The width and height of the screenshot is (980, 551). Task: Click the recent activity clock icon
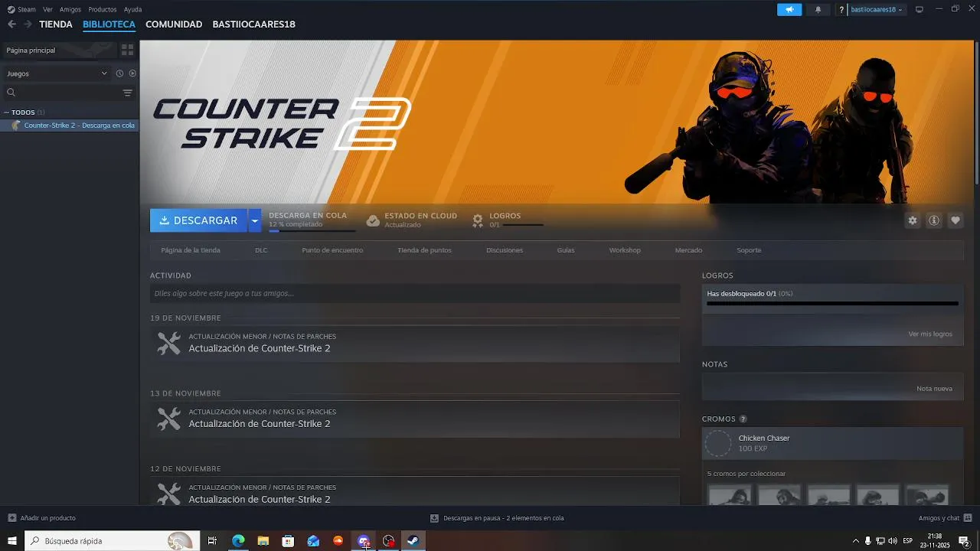point(119,73)
